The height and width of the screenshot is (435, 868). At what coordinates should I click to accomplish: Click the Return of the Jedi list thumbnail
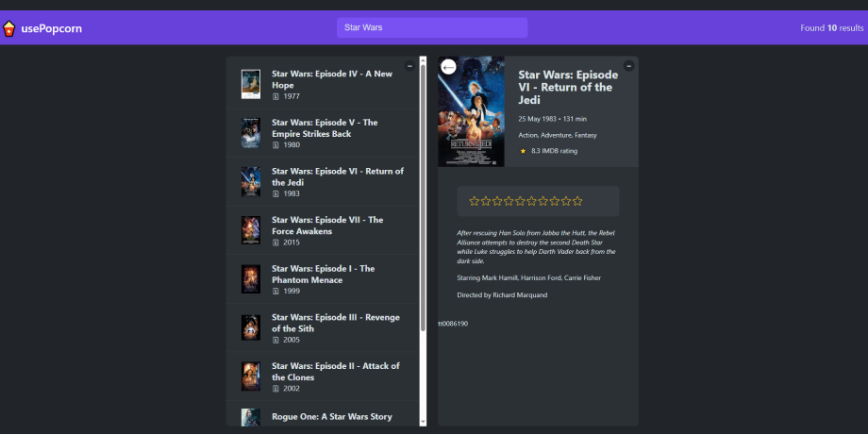(x=251, y=181)
